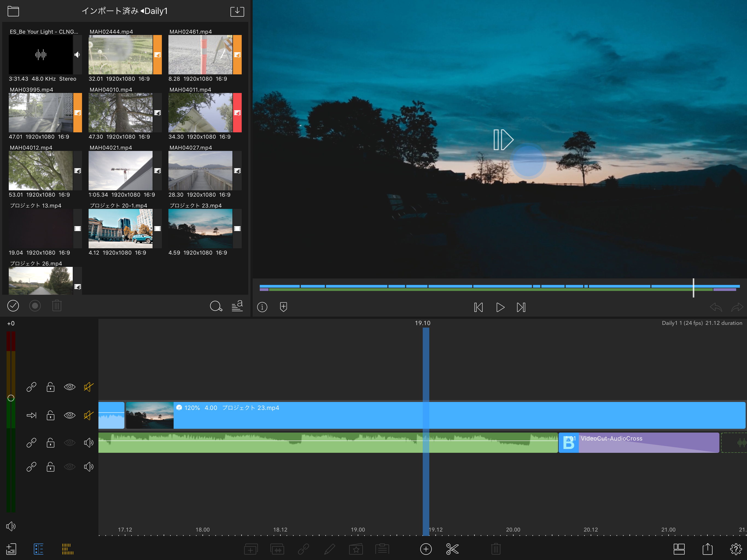The image size is (747, 560).
Task: Select the MAH02461.mp4 thumbnail
Action: tap(200, 55)
